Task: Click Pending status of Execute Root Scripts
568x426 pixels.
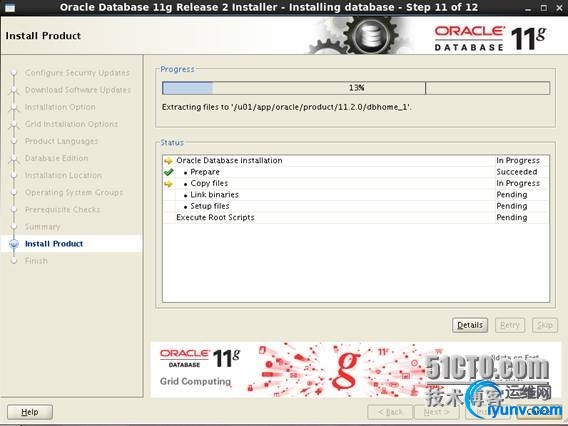Action: coord(511,218)
